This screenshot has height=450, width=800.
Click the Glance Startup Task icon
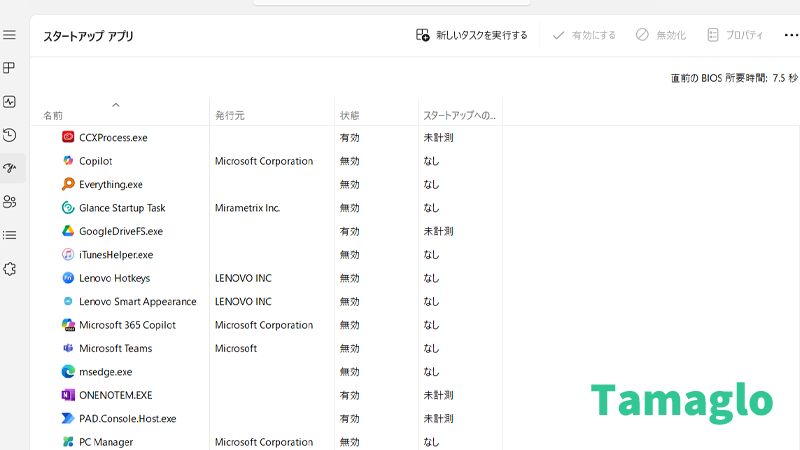point(68,208)
